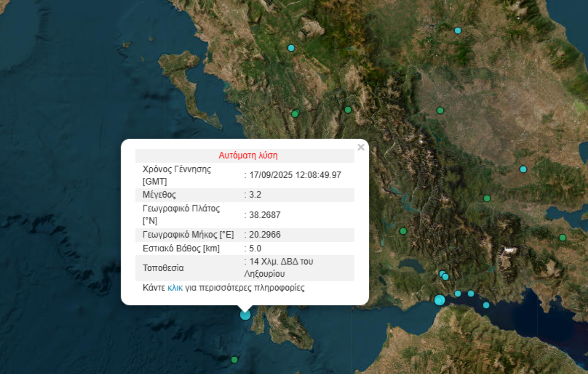Close the earthquake info popup
The height and width of the screenshot is (374, 588).
tap(360, 147)
